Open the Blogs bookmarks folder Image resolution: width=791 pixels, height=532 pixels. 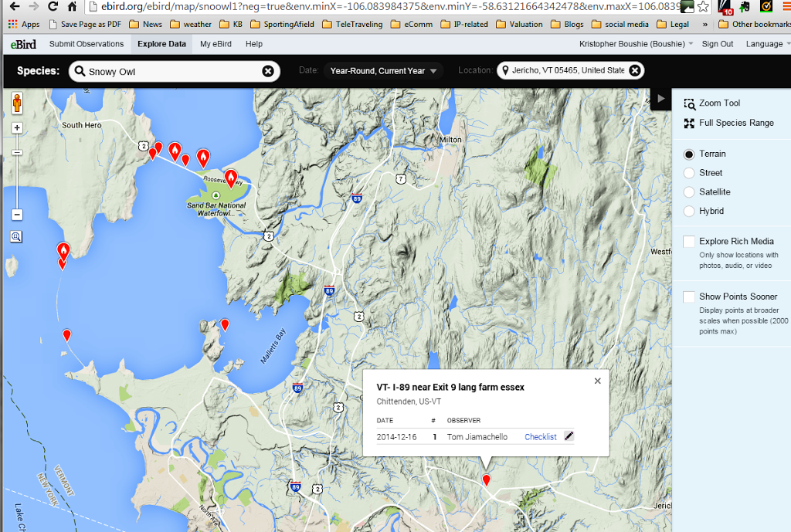point(567,24)
